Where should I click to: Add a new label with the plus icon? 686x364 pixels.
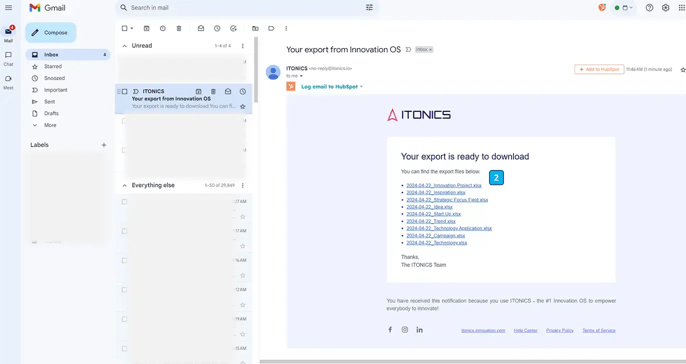(104, 145)
